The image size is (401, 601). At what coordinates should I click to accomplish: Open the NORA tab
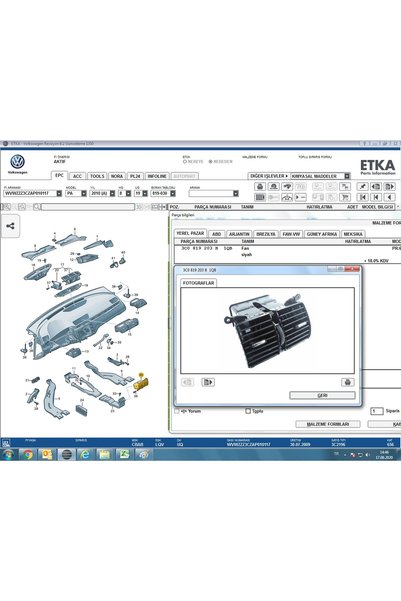[x=117, y=176]
